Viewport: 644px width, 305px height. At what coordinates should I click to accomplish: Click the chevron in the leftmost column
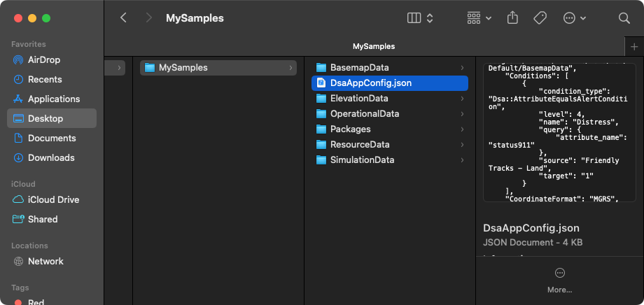pos(119,68)
